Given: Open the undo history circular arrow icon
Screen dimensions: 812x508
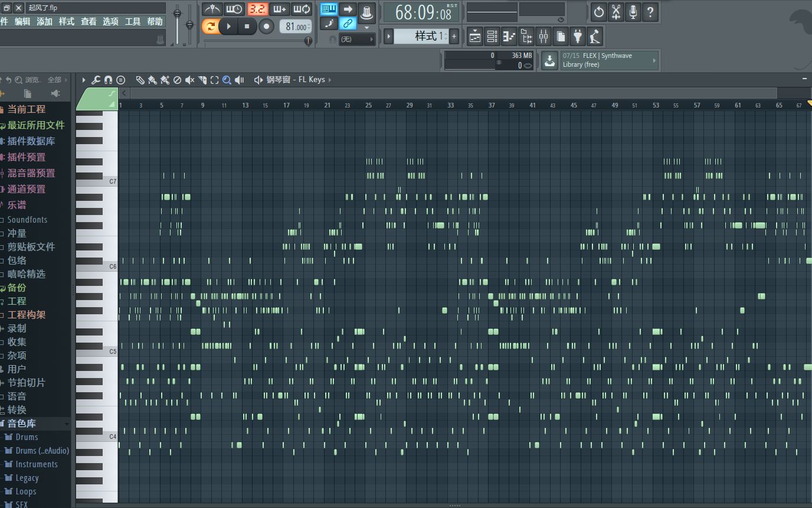Looking at the screenshot, I should pos(599,12).
